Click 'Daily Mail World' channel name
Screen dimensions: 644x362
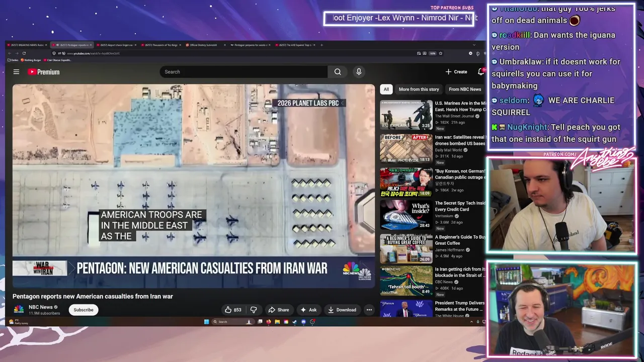pos(449,150)
